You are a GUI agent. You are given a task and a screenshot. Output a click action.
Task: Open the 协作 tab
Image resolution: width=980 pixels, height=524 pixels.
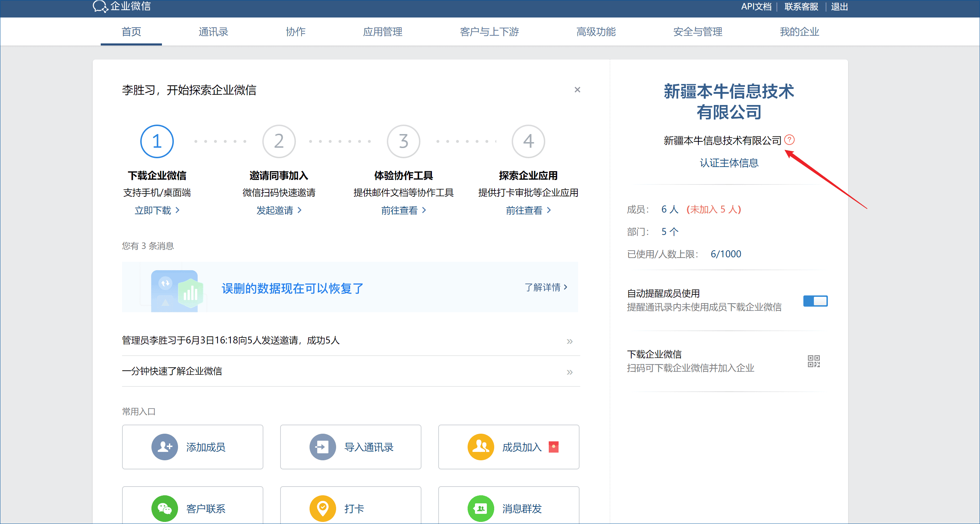click(296, 32)
